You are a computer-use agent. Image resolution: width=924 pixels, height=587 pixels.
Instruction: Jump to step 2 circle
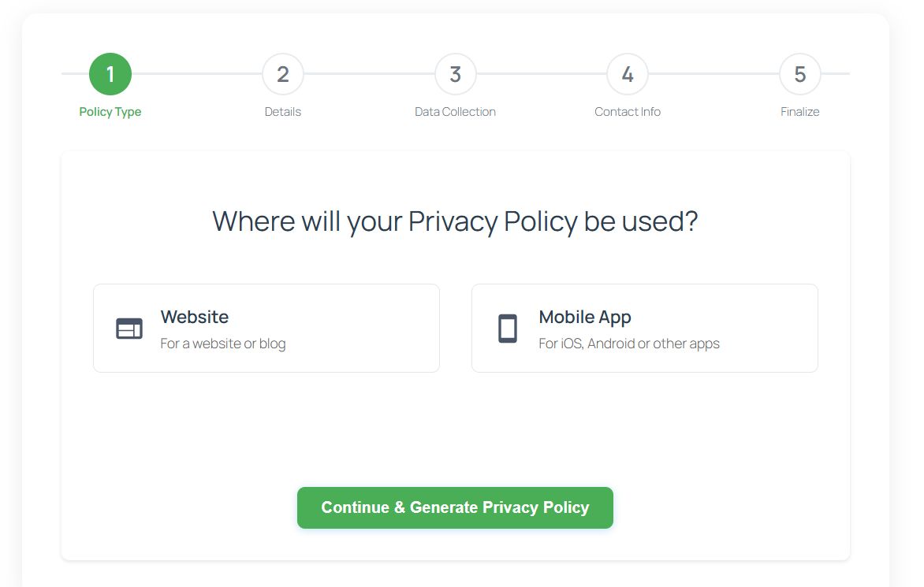tap(283, 74)
